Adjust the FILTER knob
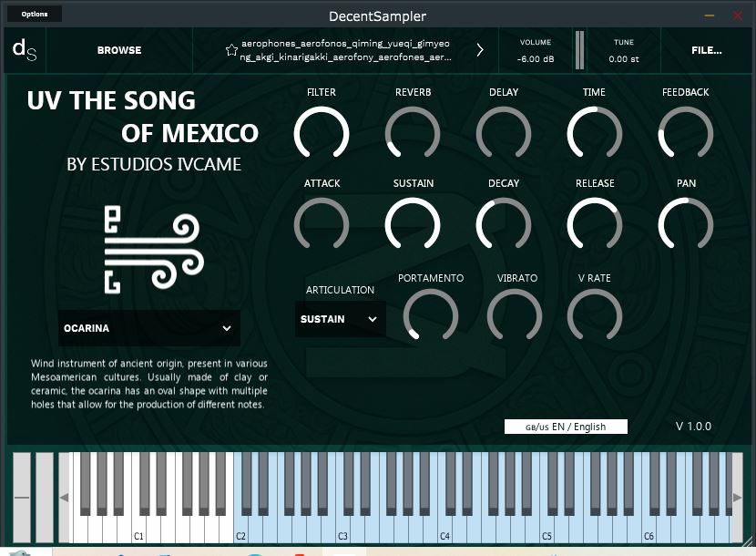This screenshot has height=556, width=756. pyautogui.click(x=322, y=134)
